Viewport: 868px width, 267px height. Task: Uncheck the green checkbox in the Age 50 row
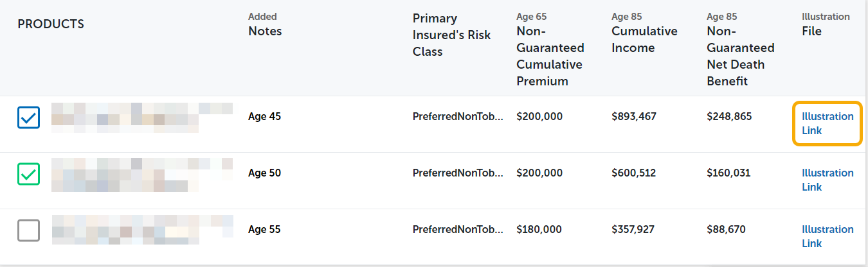pos(28,174)
